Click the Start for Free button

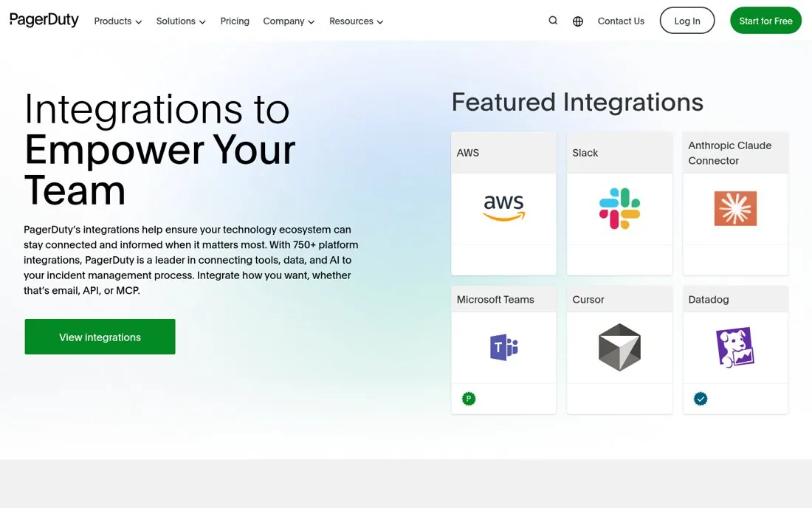point(766,21)
